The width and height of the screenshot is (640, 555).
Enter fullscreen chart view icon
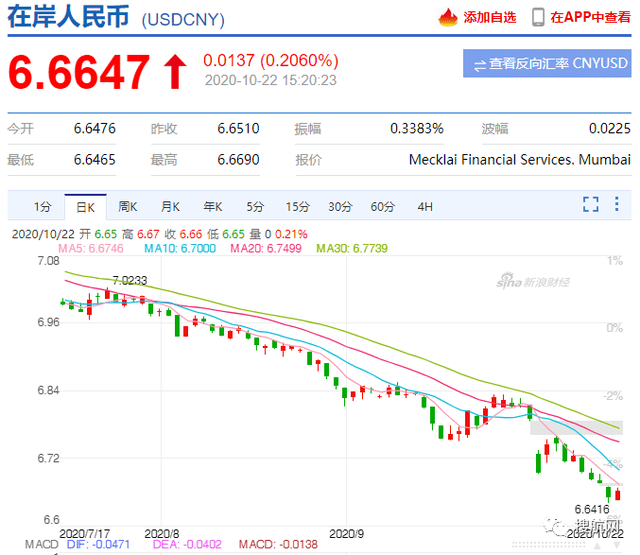[x=590, y=205]
